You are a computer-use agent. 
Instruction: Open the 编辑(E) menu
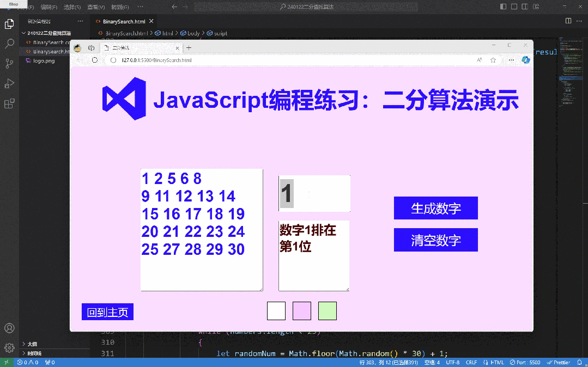pyautogui.click(x=49, y=7)
